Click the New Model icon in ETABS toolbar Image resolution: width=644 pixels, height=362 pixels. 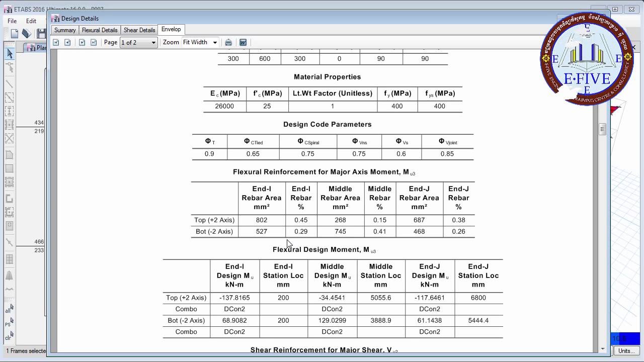click(x=14, y=34)
